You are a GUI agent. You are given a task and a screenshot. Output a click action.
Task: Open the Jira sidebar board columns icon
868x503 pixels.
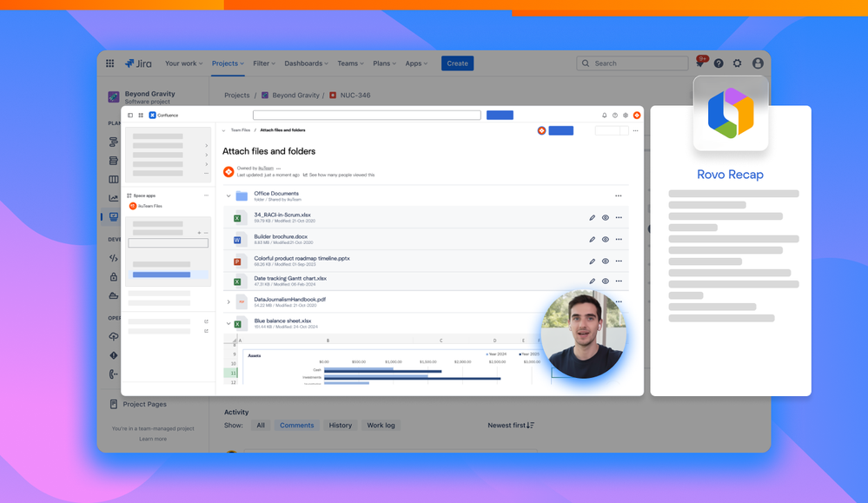[114, 179]
